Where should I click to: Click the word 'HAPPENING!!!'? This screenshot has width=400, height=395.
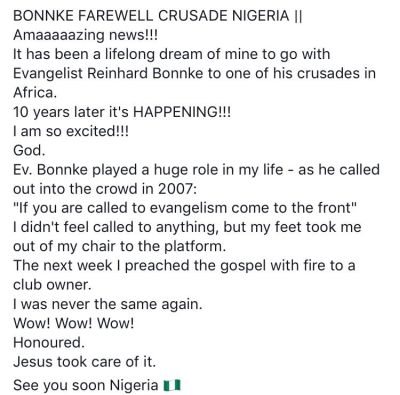click(x=182, y=112)
